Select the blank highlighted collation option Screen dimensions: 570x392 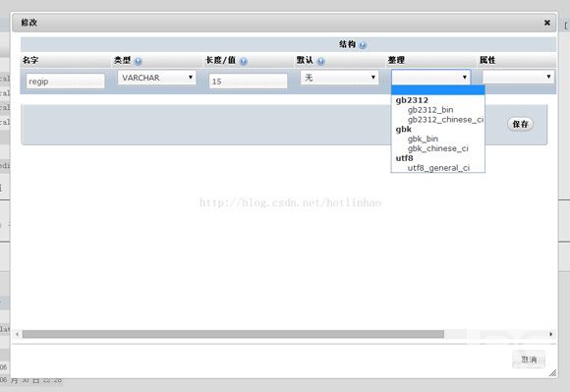[x=438, y=90]
